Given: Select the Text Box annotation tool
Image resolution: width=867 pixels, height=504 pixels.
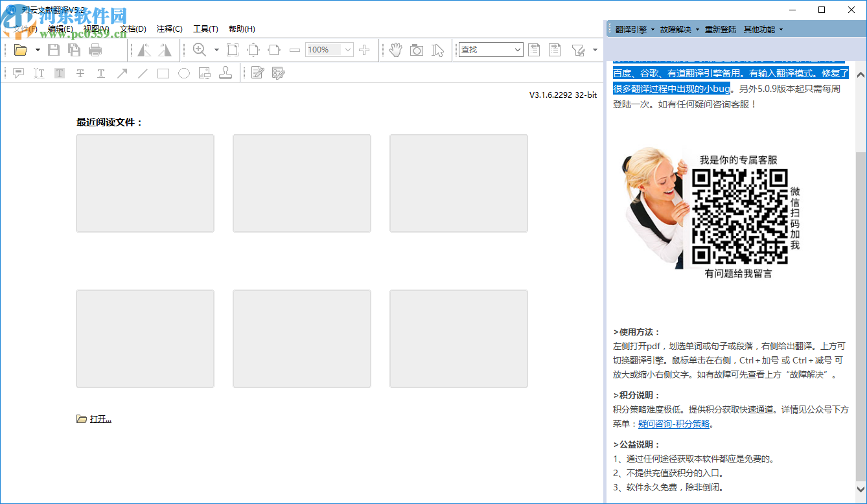Looking at the screenshot, I should click(x=39, y=73).
